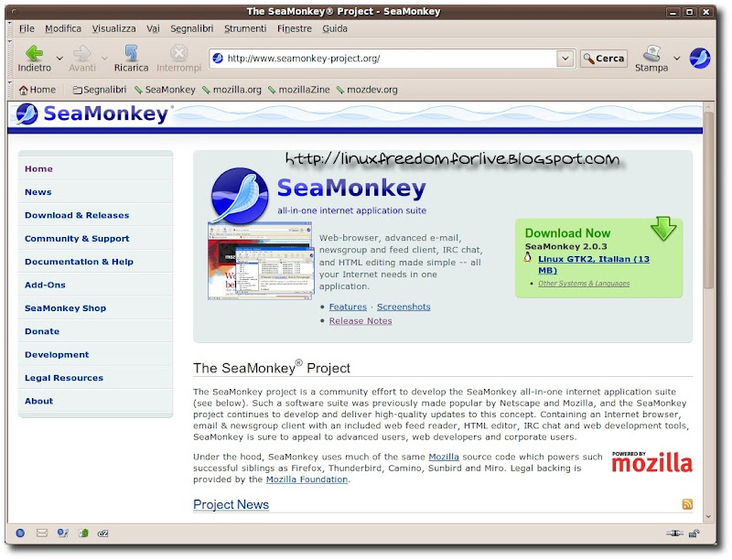Expand the Indietro back history dropdown
Image resolution: width=732 pixels, height=560 pixels.
pos(59,59)
